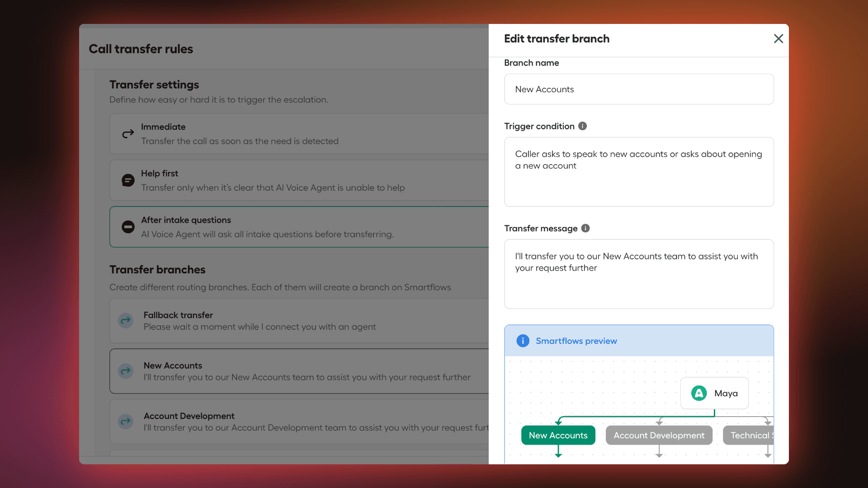Click the Branch name label

tap(531, 63)
